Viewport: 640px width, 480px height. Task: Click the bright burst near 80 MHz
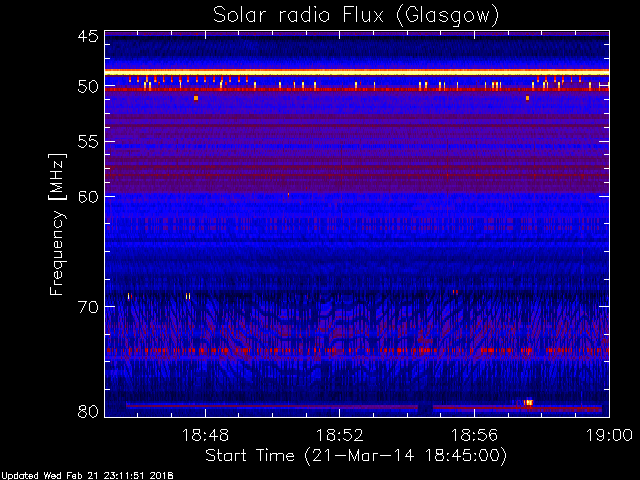tap(529, 403)
